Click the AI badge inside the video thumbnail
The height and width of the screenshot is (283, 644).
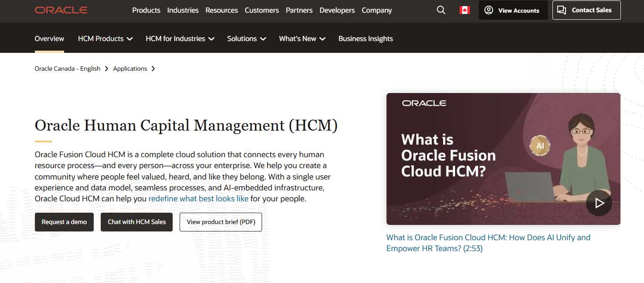click(x=540, y=145)
